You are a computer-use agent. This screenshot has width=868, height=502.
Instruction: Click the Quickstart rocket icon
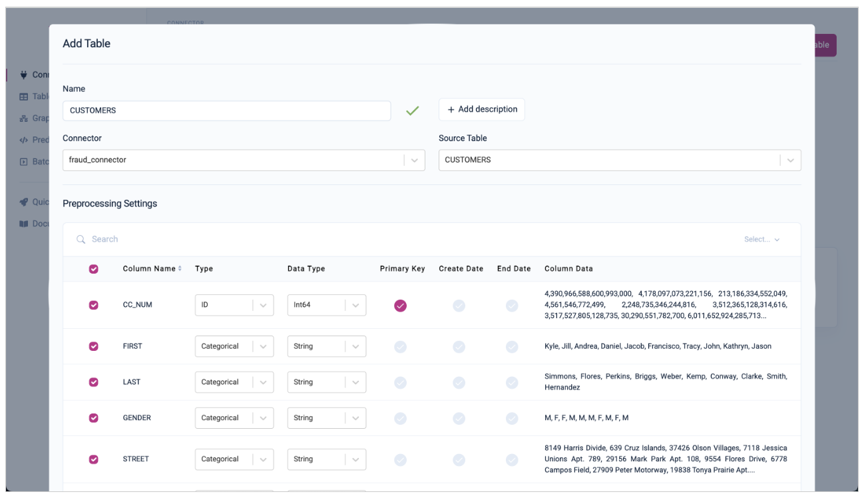tap(24, 202)
